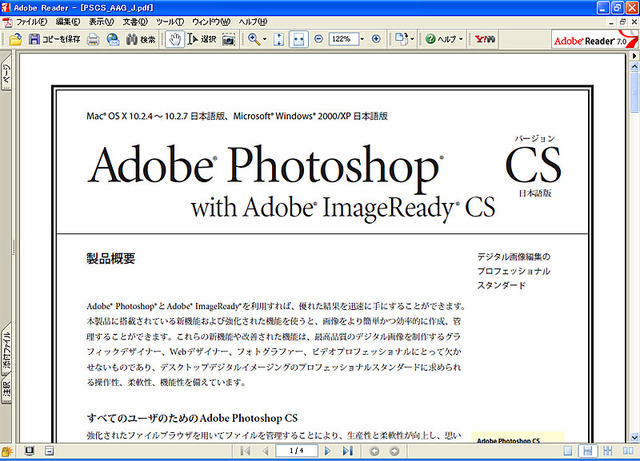Open the zoom percentage dropdown arrow
The width and height of the screenshot is (640, 461).
(362, 39)
